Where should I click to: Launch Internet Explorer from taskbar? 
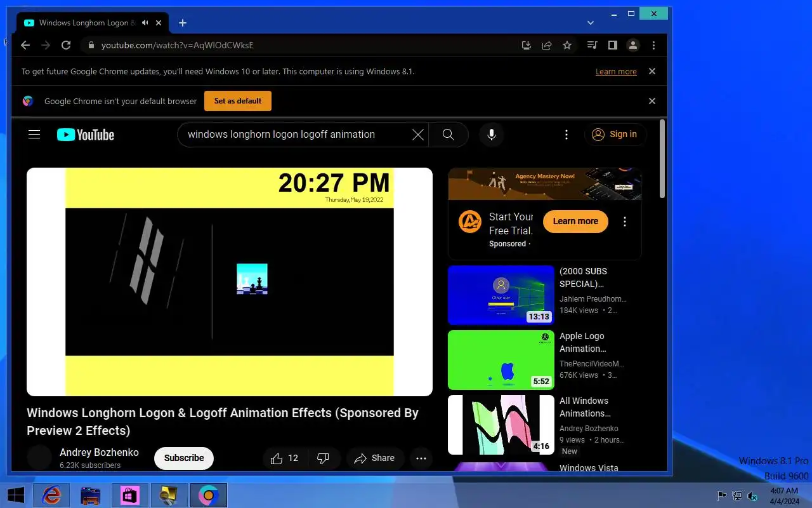(x=52, y=495)
